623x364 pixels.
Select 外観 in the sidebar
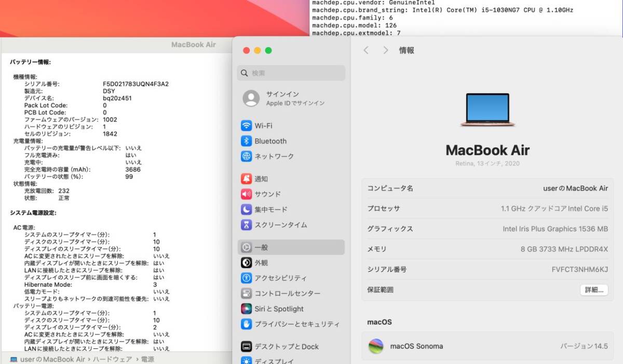[291, 263]
